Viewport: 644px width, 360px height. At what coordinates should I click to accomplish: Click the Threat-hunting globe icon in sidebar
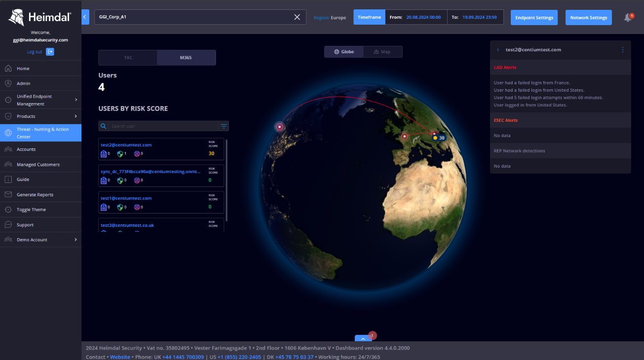pos(8,133)
